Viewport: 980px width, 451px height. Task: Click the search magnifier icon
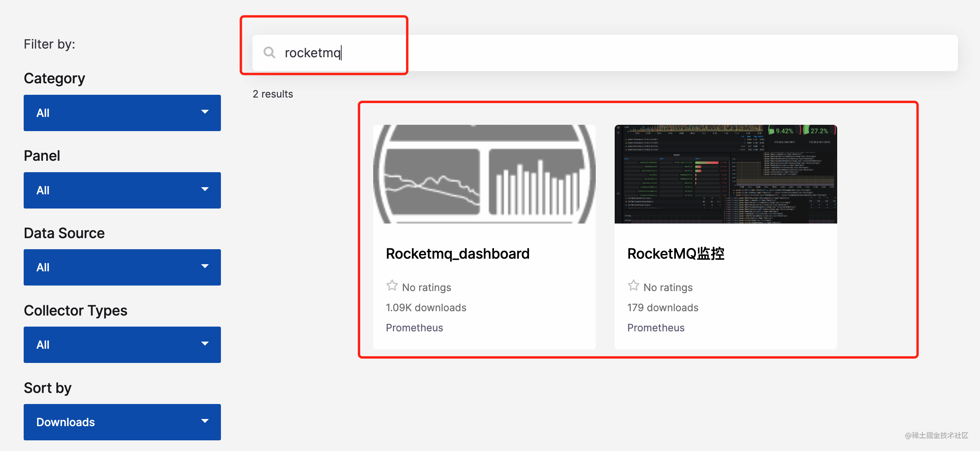269,53
